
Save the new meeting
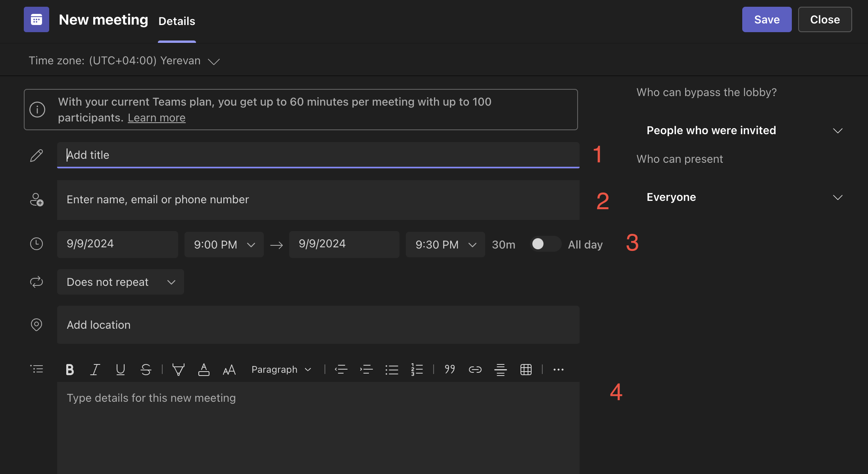click(766, 19)
